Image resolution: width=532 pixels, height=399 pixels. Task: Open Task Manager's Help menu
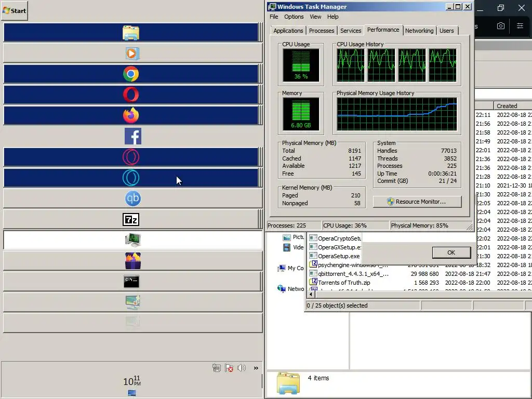click(x=332, y=17)
